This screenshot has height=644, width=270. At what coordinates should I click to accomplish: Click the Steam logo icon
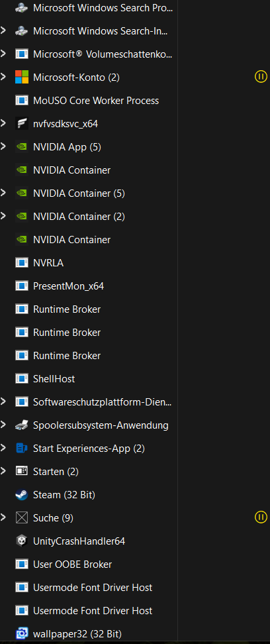pos(21,494)
